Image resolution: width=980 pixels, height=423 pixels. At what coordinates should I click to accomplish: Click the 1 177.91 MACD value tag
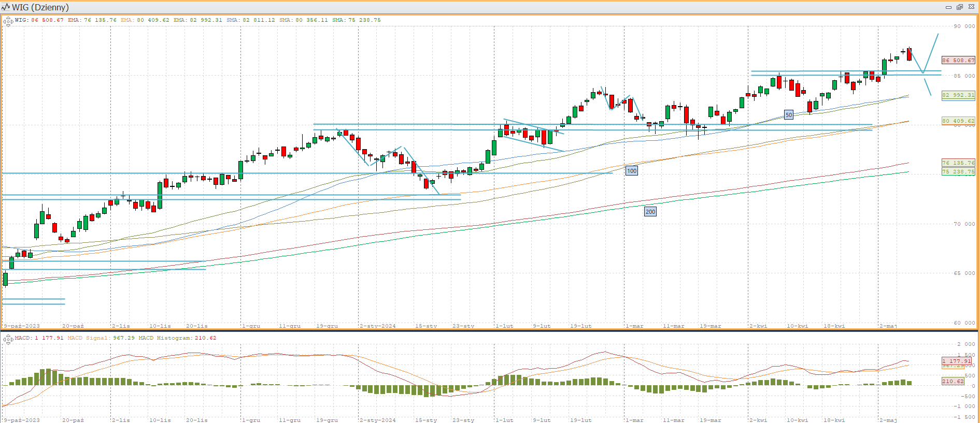pyautogui.click(x=956, y=361)
